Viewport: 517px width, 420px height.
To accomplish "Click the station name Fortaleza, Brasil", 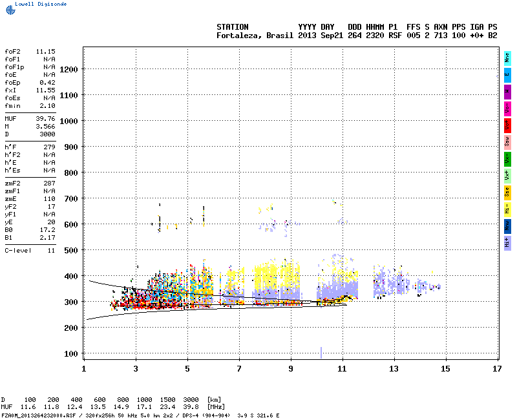I will click(x=255, y=36).
